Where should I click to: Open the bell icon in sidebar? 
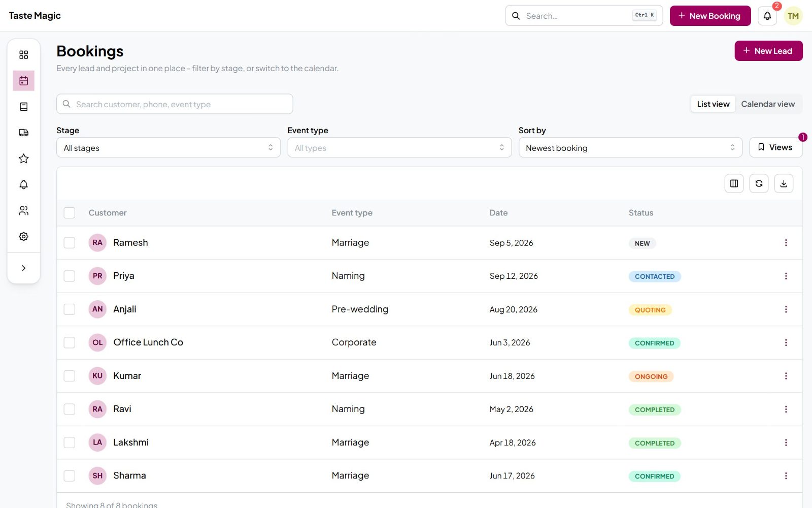click(23, 184)
